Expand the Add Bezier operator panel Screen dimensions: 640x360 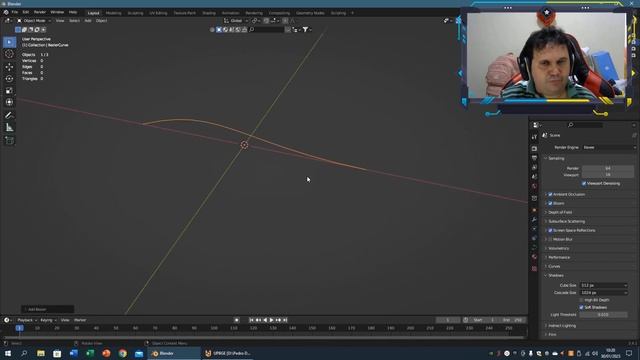(x=47, y=309)
